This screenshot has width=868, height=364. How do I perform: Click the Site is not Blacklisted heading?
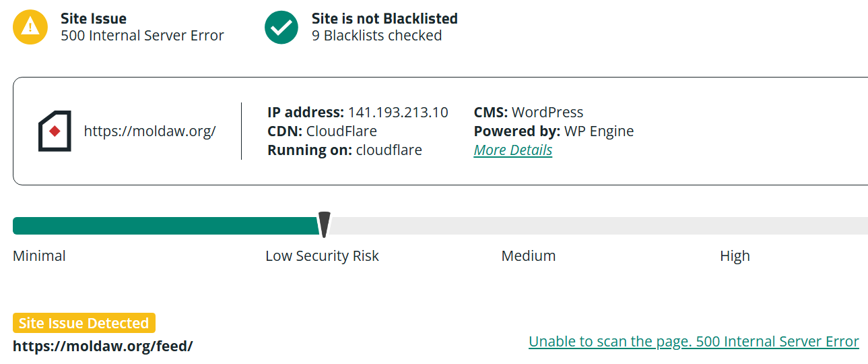(x=385, y=18)
